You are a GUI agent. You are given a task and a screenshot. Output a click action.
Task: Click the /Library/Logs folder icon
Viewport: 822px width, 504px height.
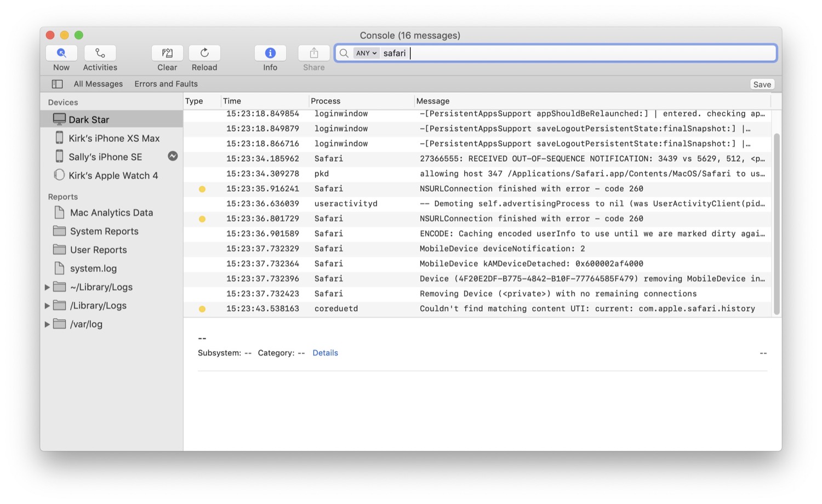(59, 305)
